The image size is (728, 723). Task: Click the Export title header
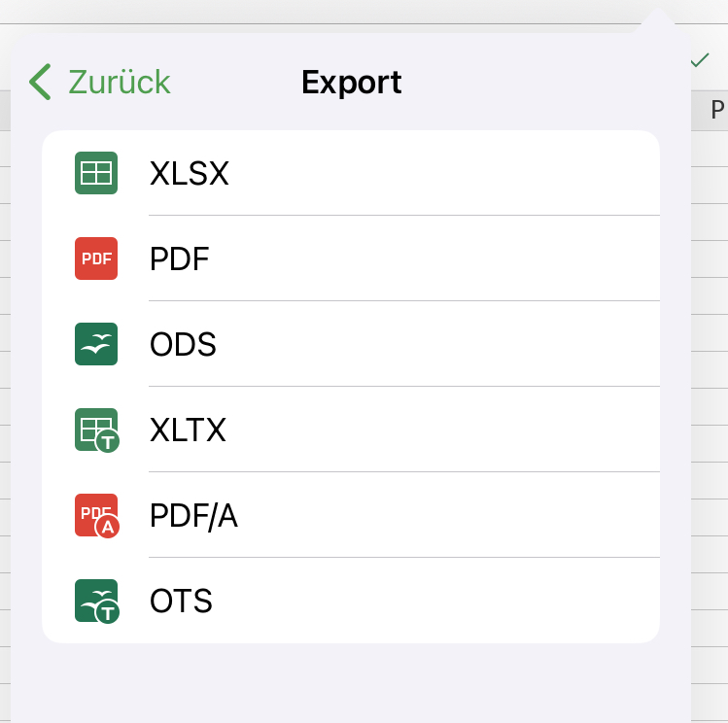point(352,83)
